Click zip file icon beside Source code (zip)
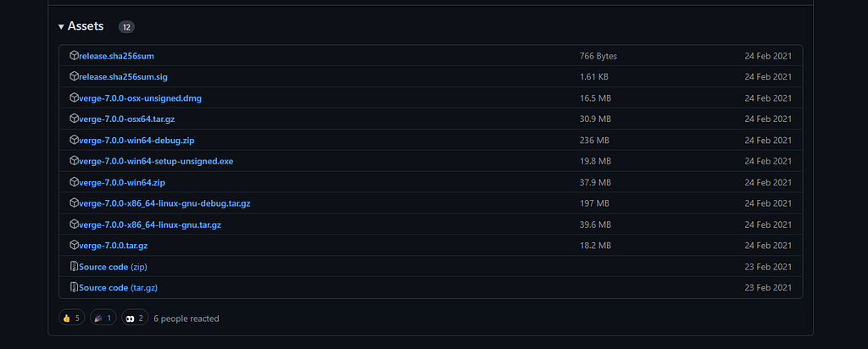The height and width of the screenshot is (349, 868). pyautogui.click(x=75, y=267)
